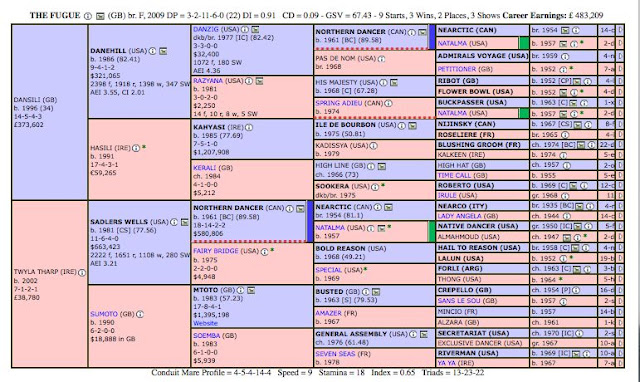Open photo icon beside THE FUGUE title
Image resolution: width=640 pixels, height=382 pixels.
coord(100,16)
